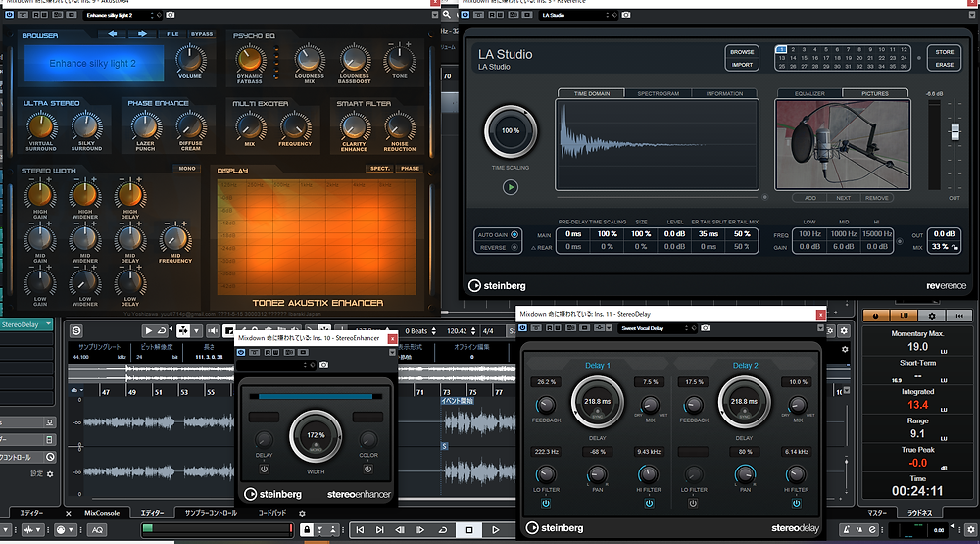Open StereoDelay window function menu arrow

(820, 328)
